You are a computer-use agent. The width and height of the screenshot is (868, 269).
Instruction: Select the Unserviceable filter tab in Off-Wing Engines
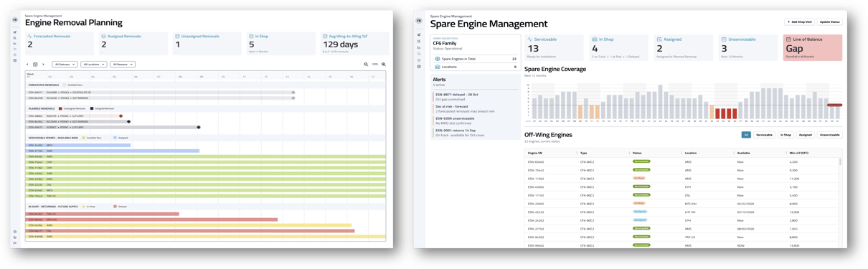[x=830, y=135]
